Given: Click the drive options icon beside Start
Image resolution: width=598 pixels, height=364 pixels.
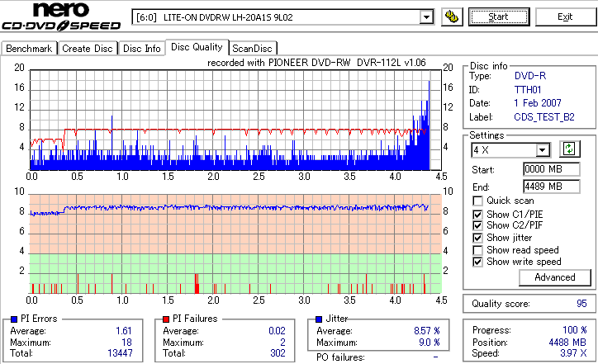Looking at the screenshot, I should click(x=452, y=17).
